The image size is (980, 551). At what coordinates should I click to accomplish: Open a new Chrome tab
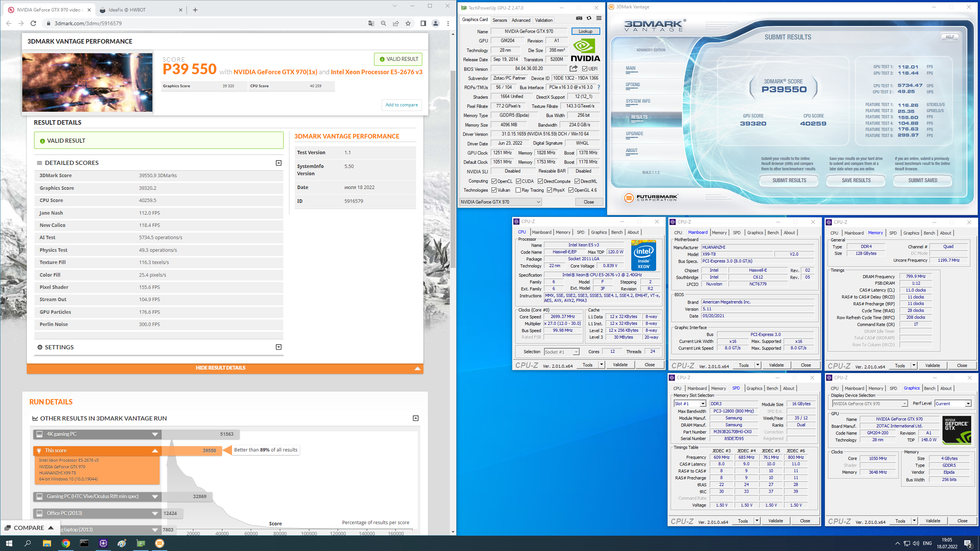coord(195,10)
